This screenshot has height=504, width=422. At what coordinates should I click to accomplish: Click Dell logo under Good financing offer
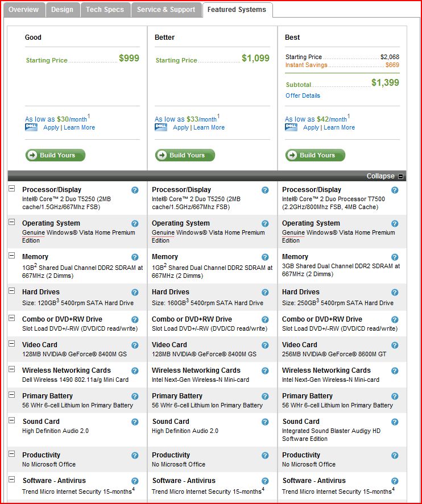point(31,127)
